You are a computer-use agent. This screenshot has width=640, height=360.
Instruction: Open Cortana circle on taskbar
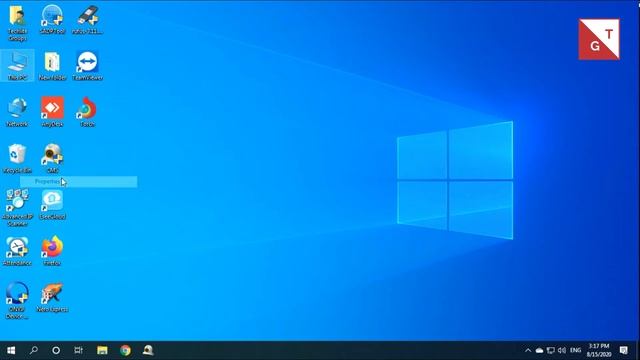(56, 350)
